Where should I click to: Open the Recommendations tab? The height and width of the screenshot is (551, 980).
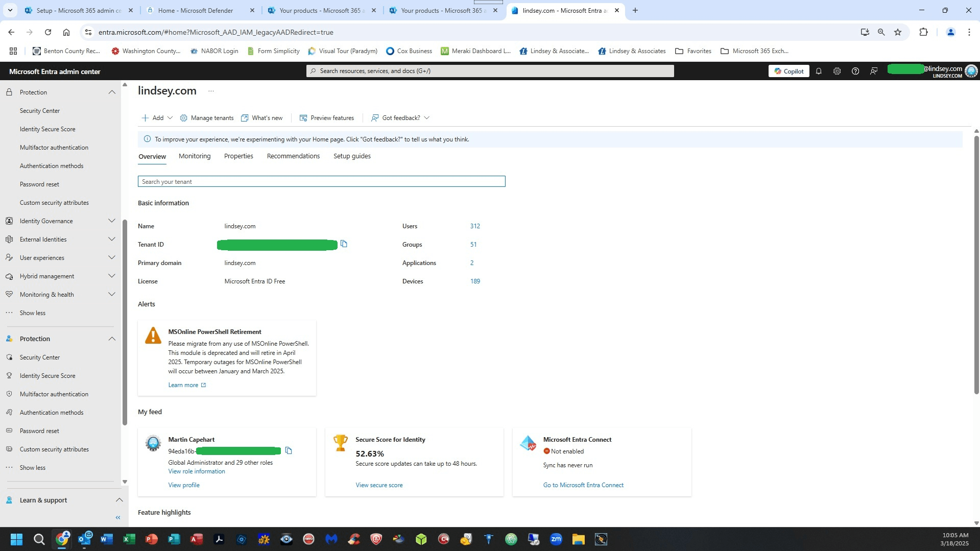293,156
